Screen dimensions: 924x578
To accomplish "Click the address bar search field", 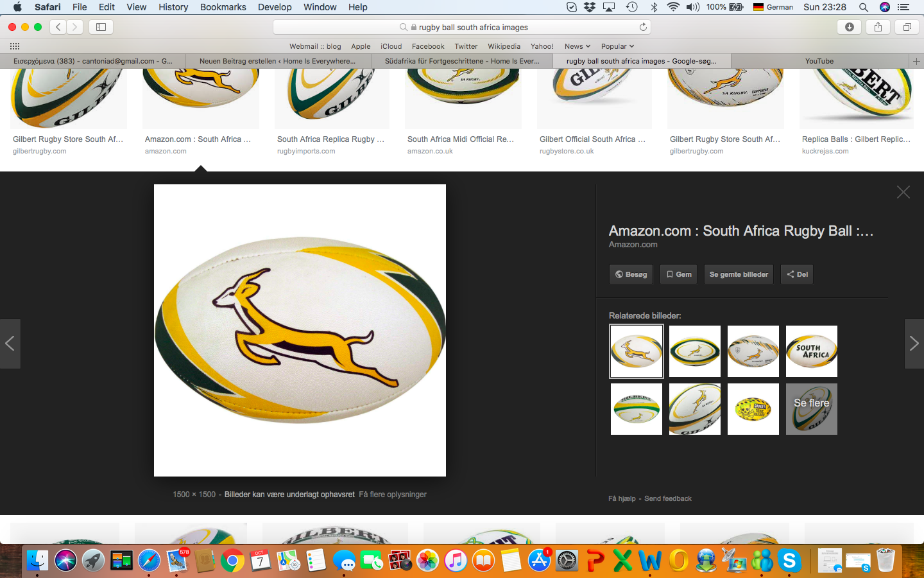I will point(462,27).
